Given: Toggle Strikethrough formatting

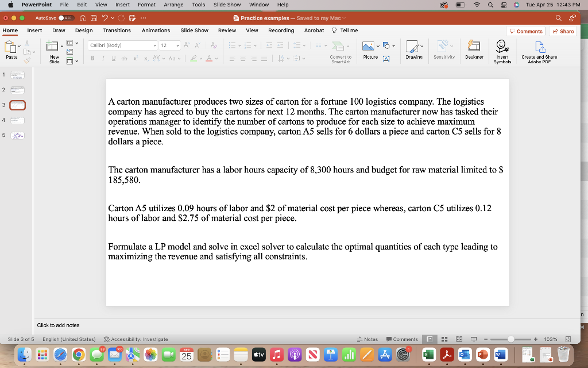Looking at the screenshot, I should point(125,58).
